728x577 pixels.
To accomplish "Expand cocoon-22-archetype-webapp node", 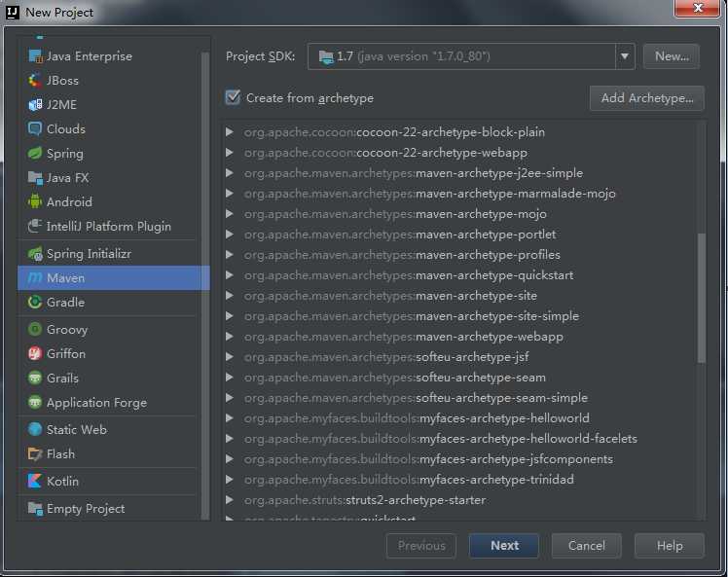I will click(x=230, y=152).
